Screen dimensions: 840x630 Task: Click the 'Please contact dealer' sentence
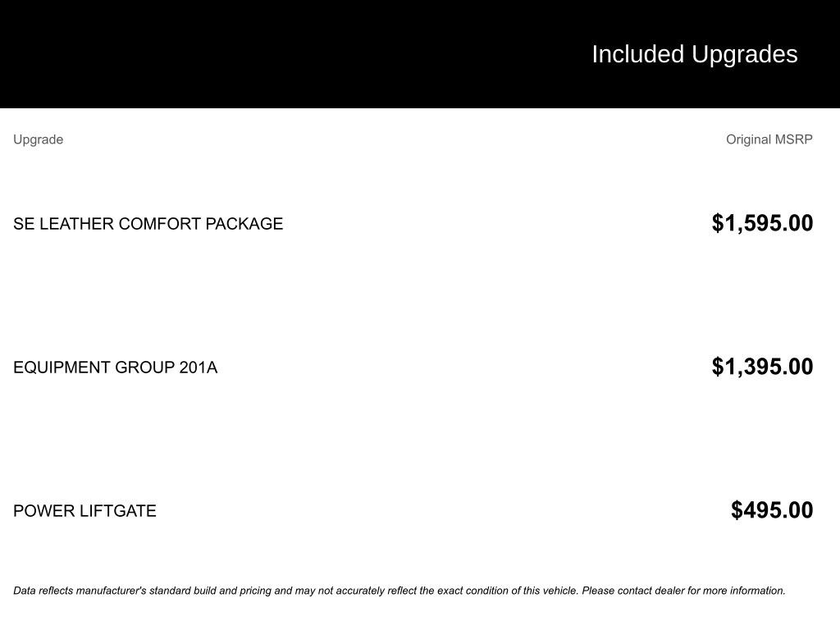point(683,591)
